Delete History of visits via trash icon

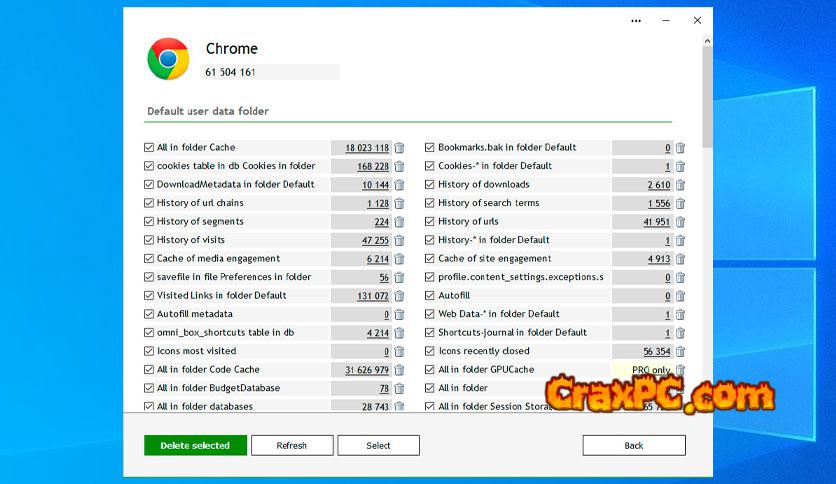(399, 240)
